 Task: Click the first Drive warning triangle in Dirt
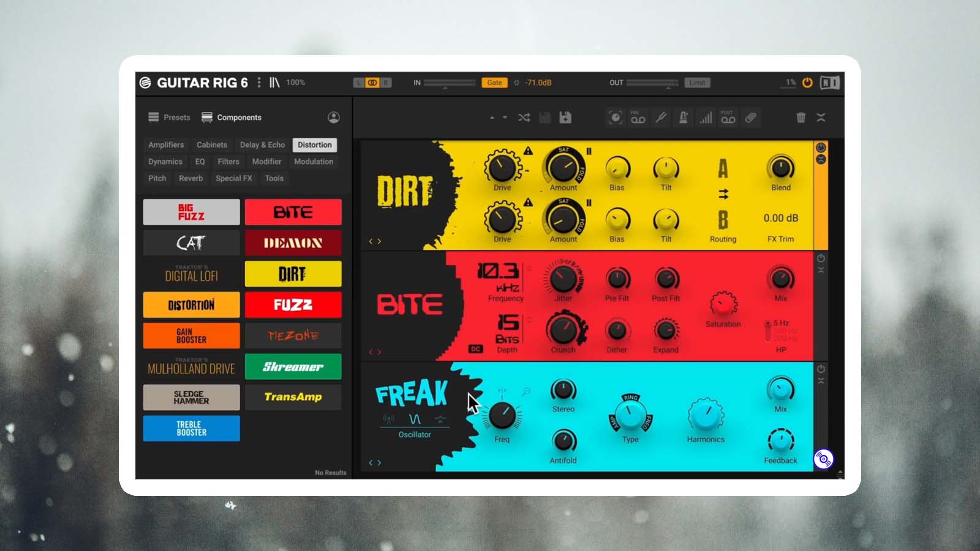pos(528,151)
